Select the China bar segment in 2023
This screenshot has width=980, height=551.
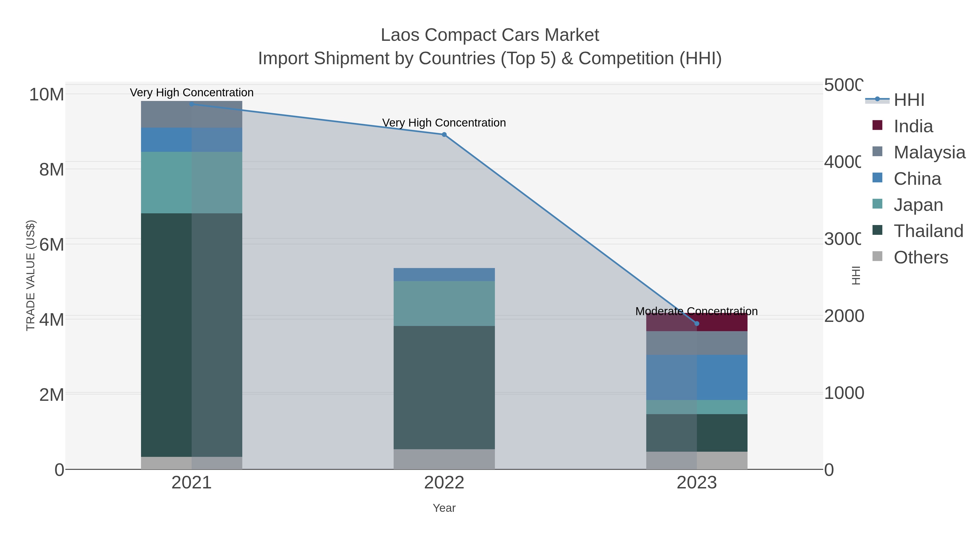coord(697,378)
